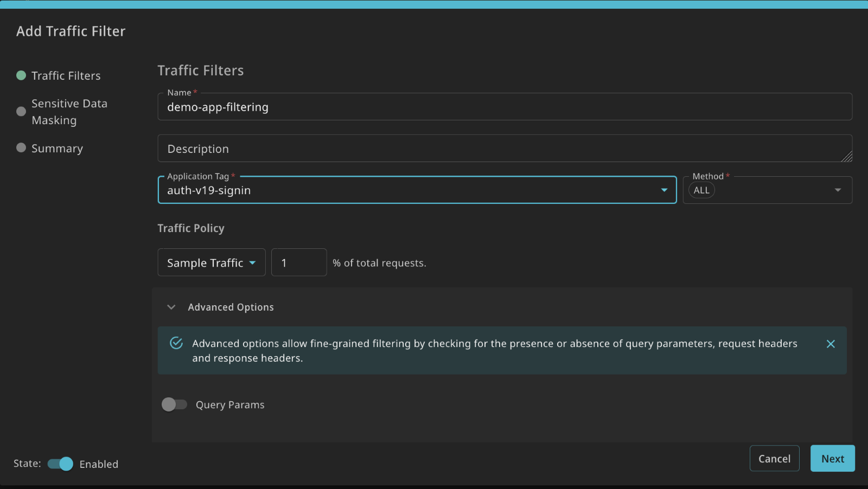Toggle the Query Params switch
868x489 pixels.
coord(174,404)
